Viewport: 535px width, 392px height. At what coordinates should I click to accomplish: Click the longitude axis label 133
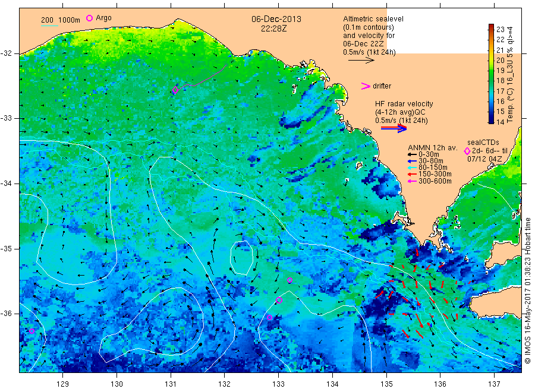click(x=278, y=384)
